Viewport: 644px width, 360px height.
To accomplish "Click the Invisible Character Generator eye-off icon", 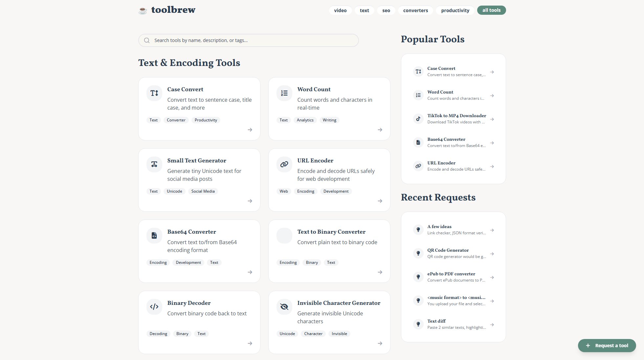I will tap(284, 307).
